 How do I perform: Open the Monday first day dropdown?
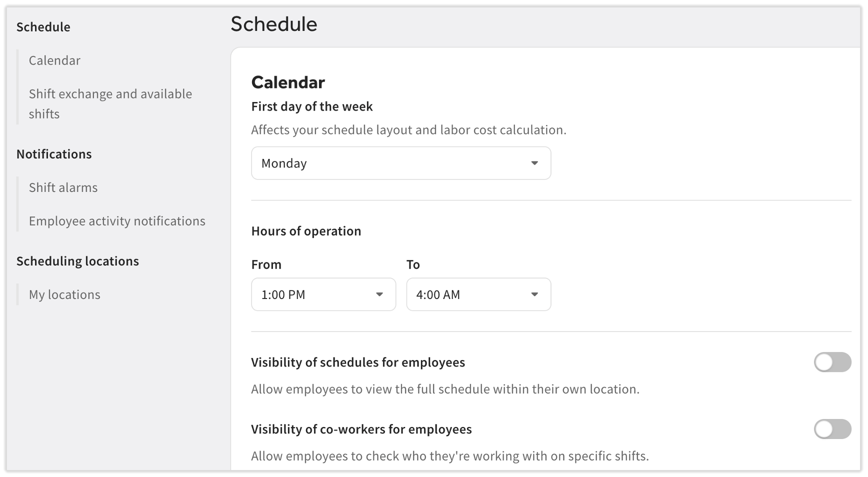[401, 163]
